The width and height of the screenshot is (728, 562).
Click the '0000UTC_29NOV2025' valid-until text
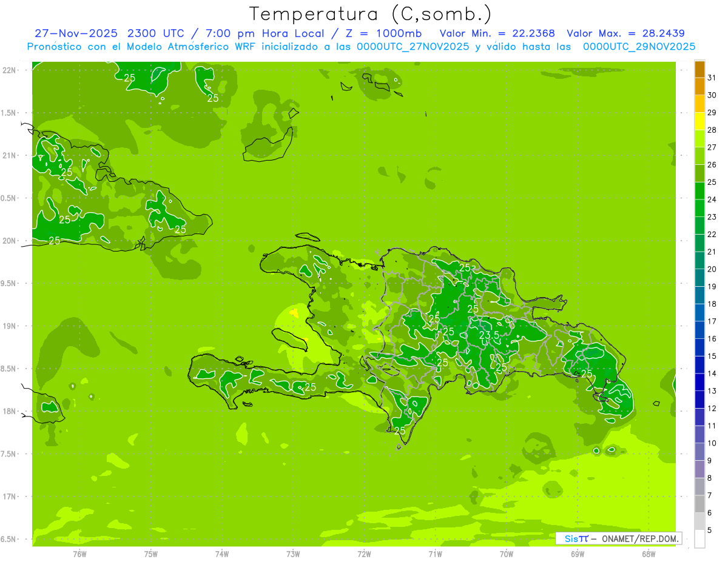click(639, 47)
